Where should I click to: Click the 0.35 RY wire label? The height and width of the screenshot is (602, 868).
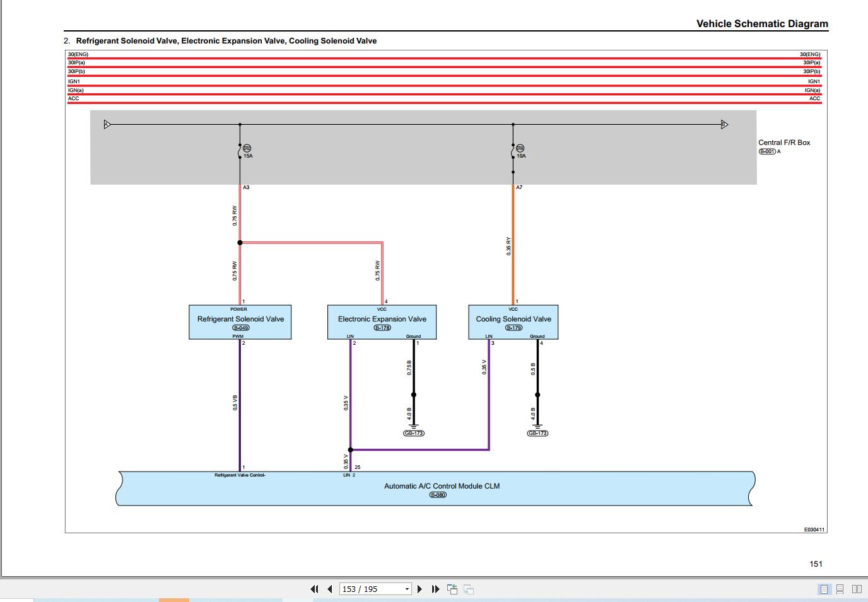tap(508, 246)
